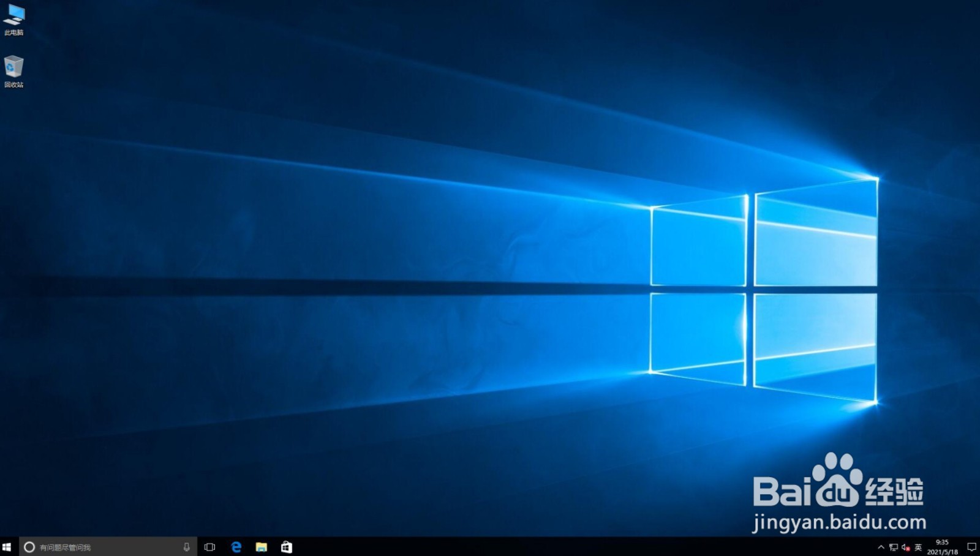Expand hidden icons in the system tray

(x=881, y=547)
